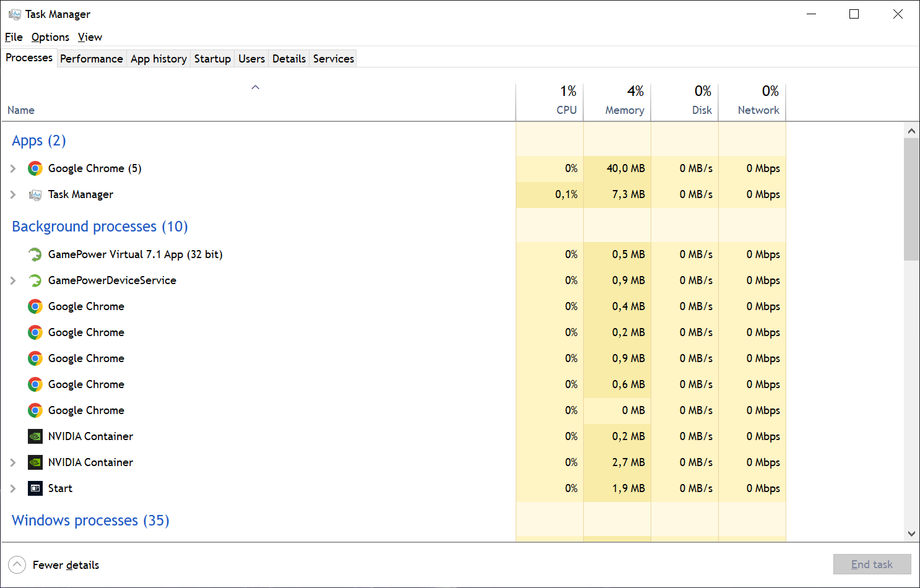Click the 7,3 MB memory value
The width and height of the screenshot is (920, 588).
pos(628,194)
